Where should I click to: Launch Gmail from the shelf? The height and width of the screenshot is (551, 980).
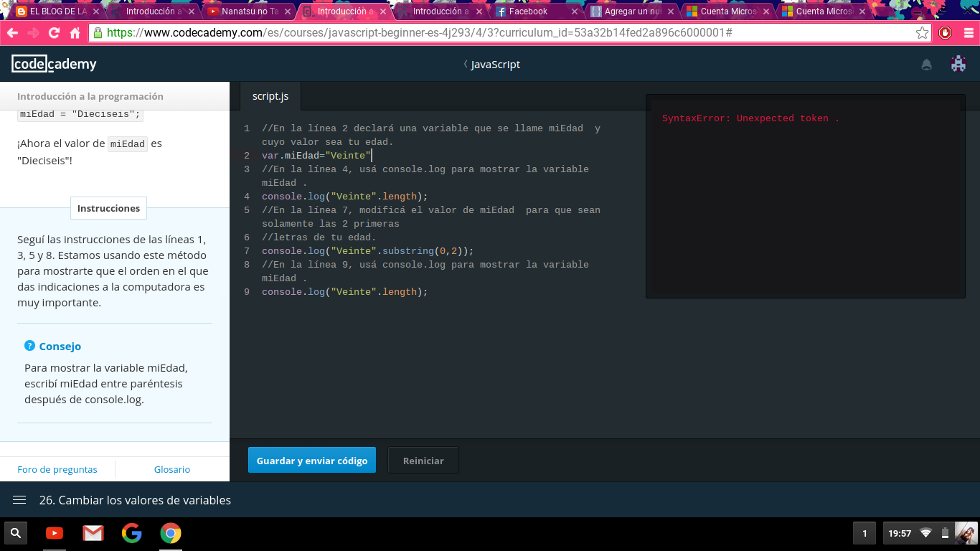tap(93, 533)
